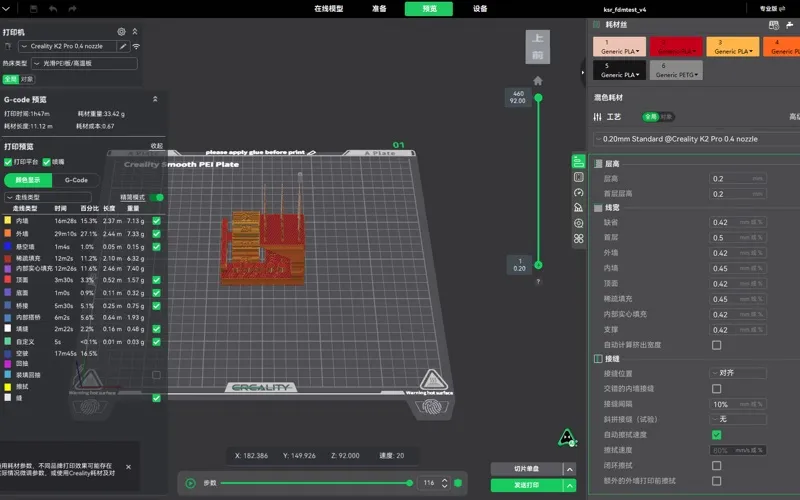Open the support settings tab icon in side strip
This screenshot has height=500, width=800.
click(578, 208)
